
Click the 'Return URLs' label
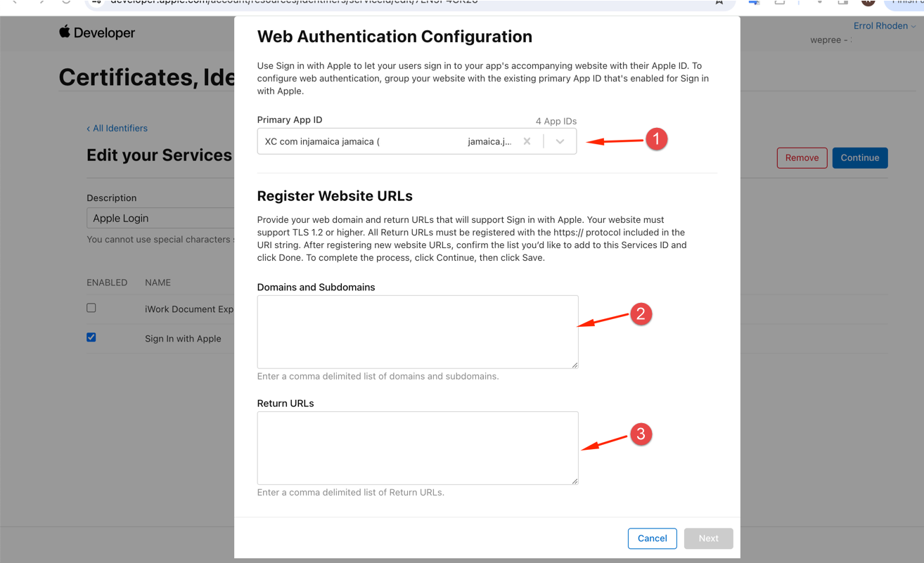coord(285,403)
